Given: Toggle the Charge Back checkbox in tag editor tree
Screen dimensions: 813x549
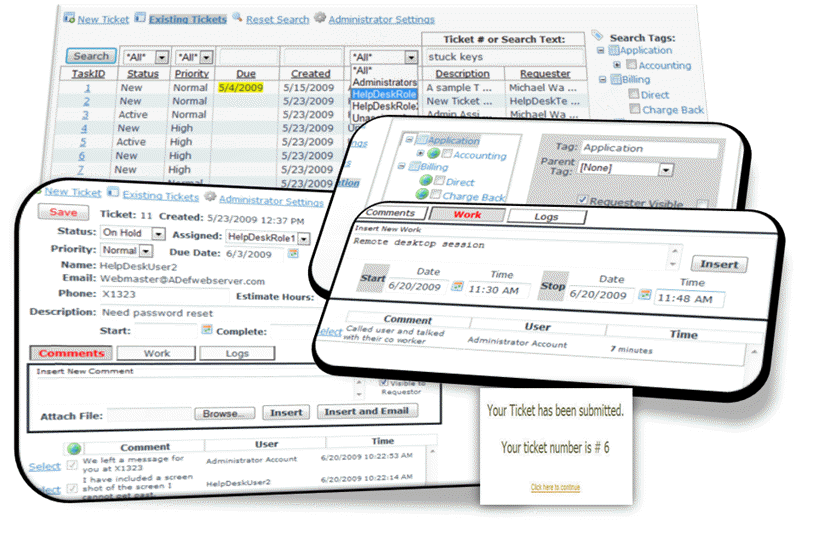Looking at the screenshot, I should [436, 194].
